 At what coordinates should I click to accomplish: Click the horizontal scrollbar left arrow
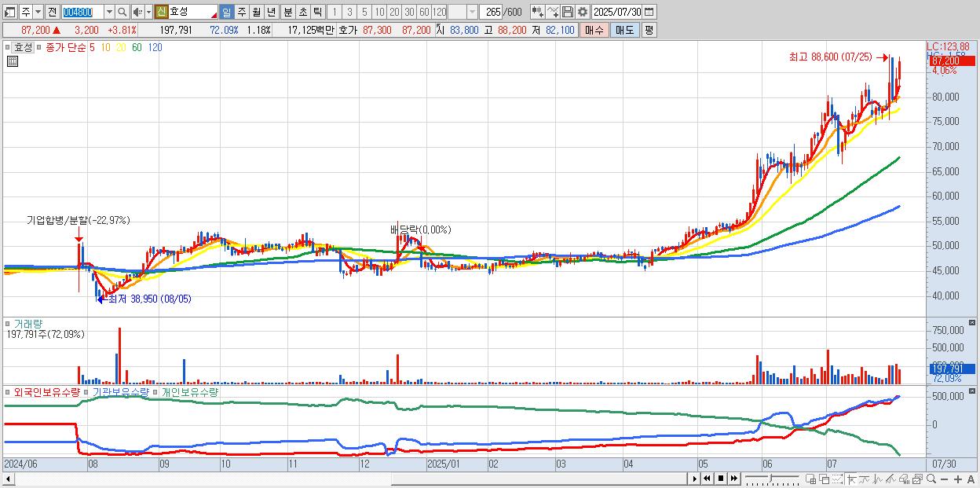tap(9, 479)
